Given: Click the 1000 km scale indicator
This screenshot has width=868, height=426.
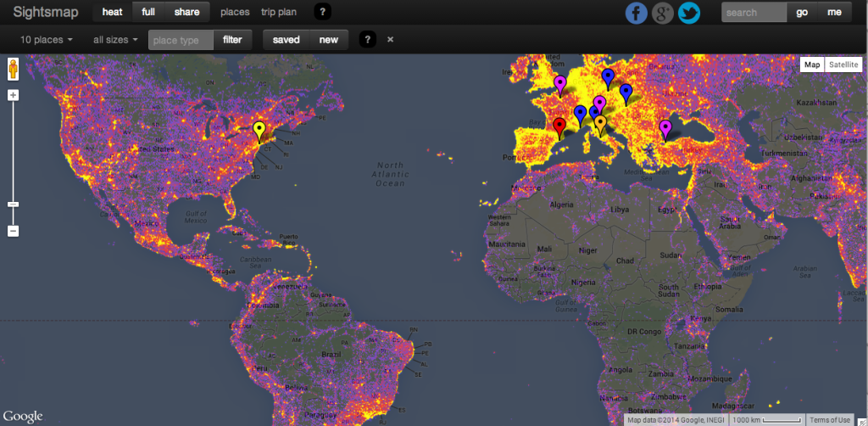Looking at the screenshot, I should click(x=765, y=420).
